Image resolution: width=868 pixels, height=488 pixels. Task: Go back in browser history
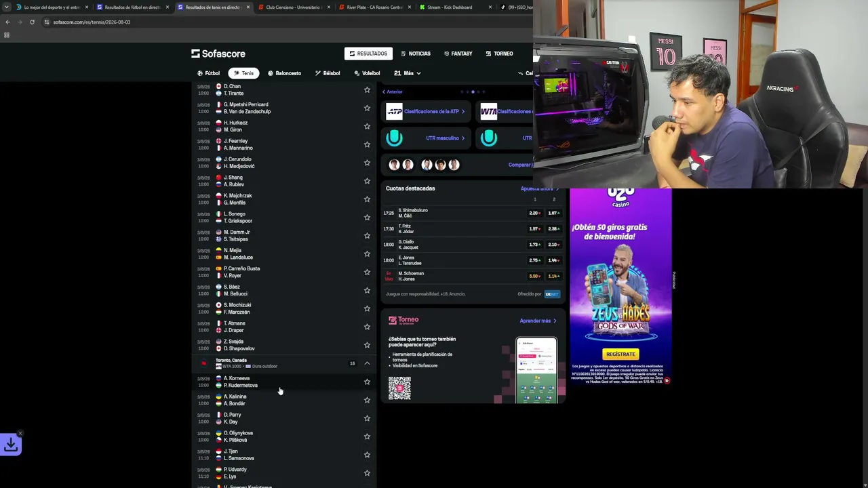click(x=7, y=22)
